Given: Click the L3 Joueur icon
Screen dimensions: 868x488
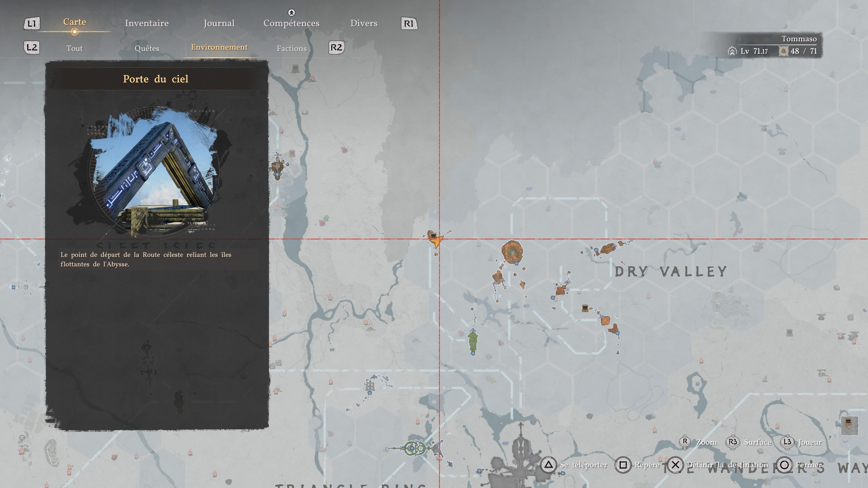Looking at the screenshot, I should click(x=787, y=442).
